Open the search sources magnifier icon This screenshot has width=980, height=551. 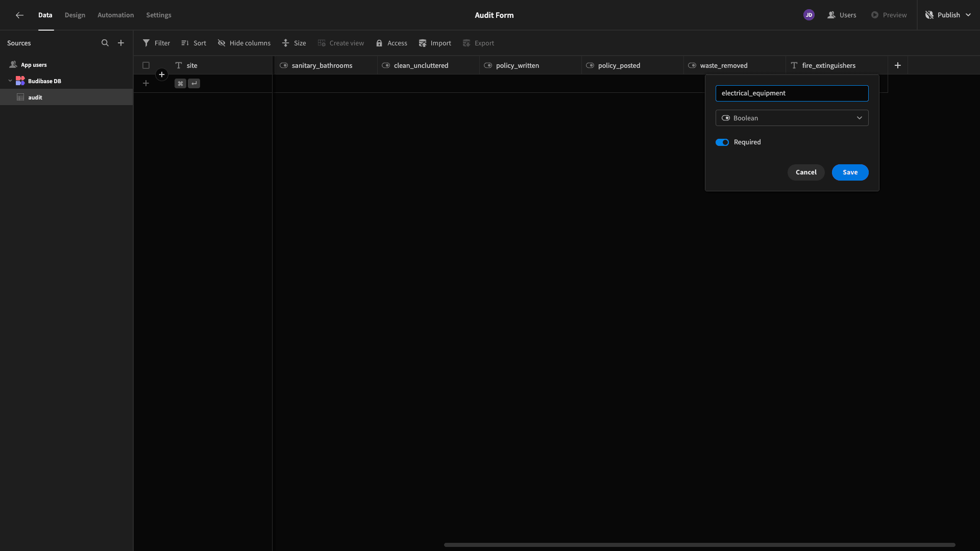[105, 43]
